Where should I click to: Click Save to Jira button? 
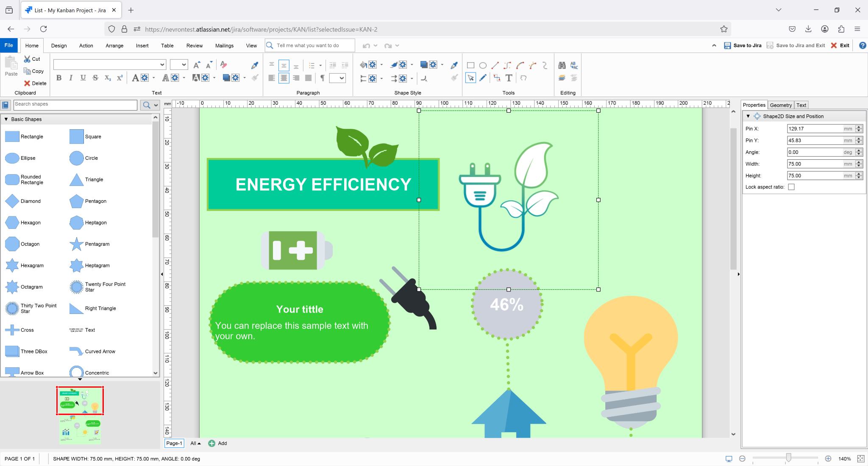point(743,45)
